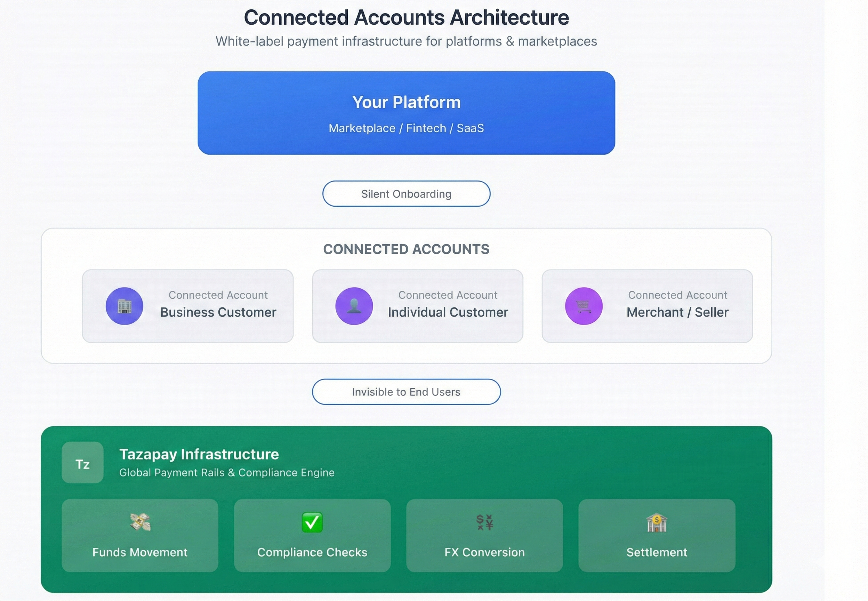Click the Business Customer account card
Image resolution: width=868 pixels, height=601 pixels.
click(x=187, y=306)
